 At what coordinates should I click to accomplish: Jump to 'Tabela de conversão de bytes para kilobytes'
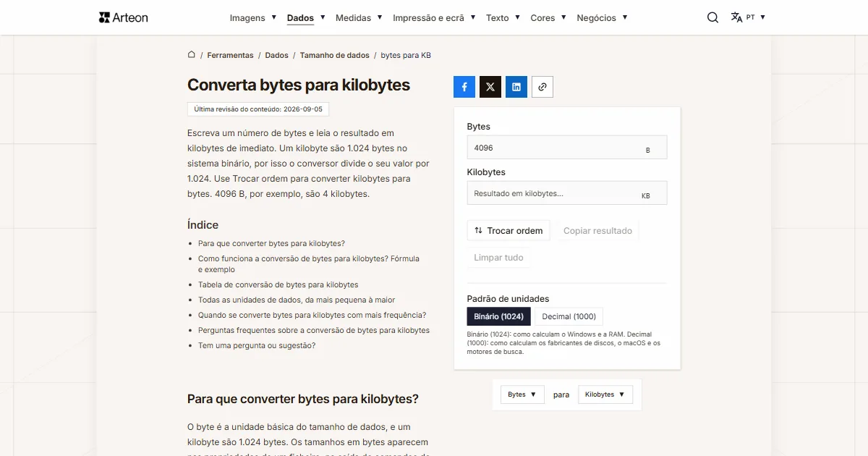[x=278, y=284]
